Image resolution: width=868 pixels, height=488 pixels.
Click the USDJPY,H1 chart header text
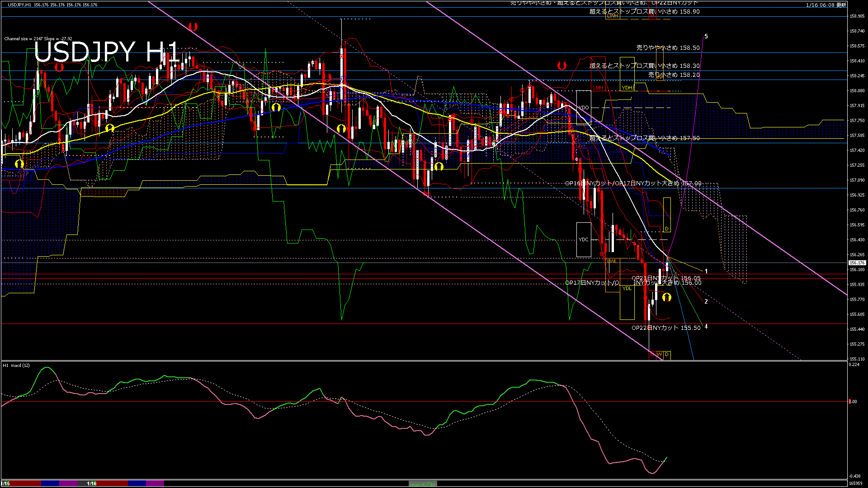click(x=19, y=5)
